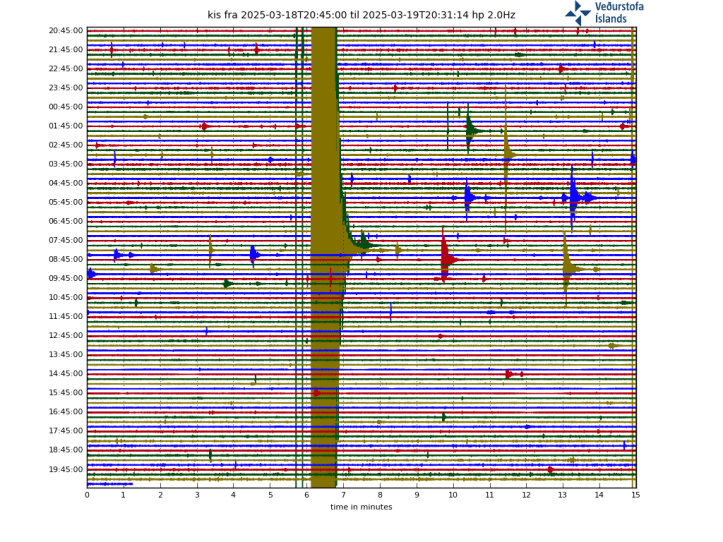Select the 20:45:00 time label at top

click(x=65, y=31)
